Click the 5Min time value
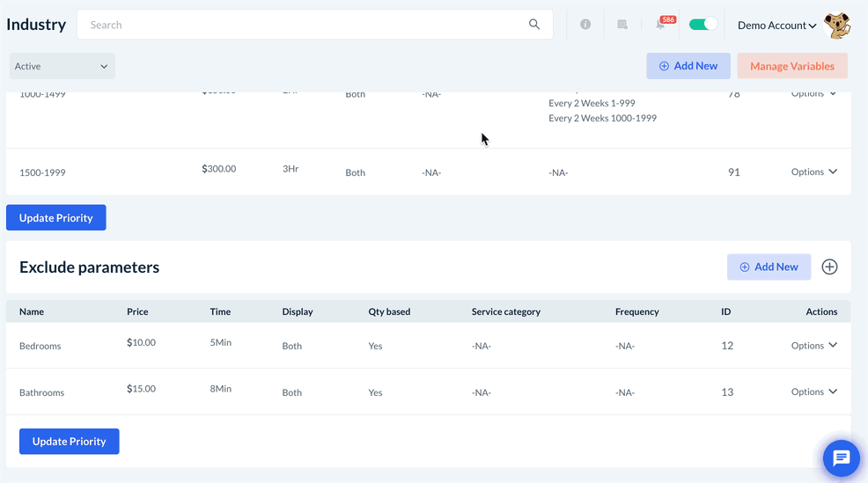 [220, 342]
